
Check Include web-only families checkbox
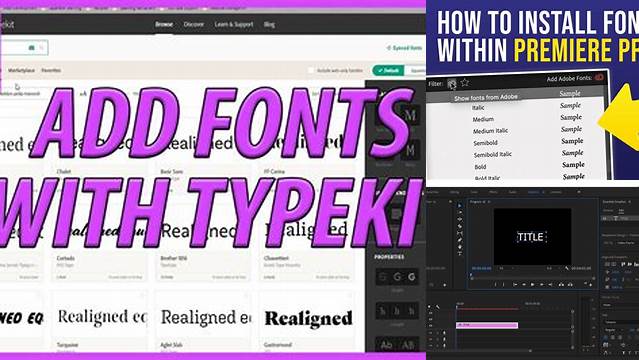pyautogui.click(x=311, y=71)
